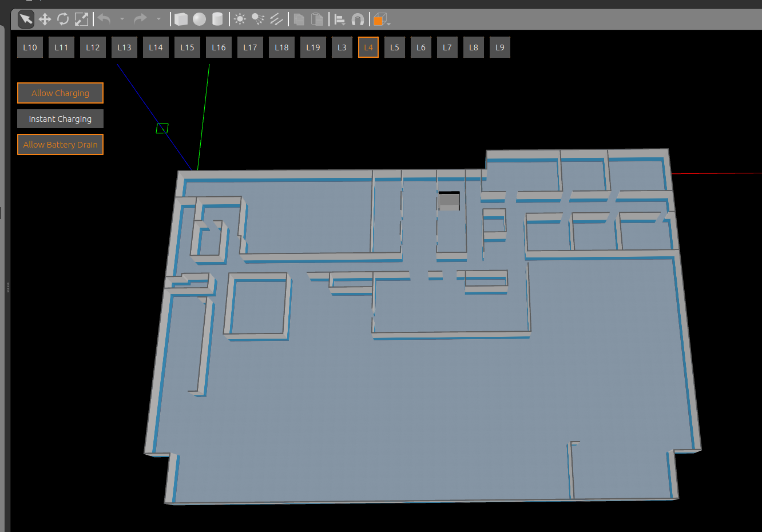This screenshot has width=762, height=532.
Task: Insert a cylinder shape
Action: tap(217, 19)
